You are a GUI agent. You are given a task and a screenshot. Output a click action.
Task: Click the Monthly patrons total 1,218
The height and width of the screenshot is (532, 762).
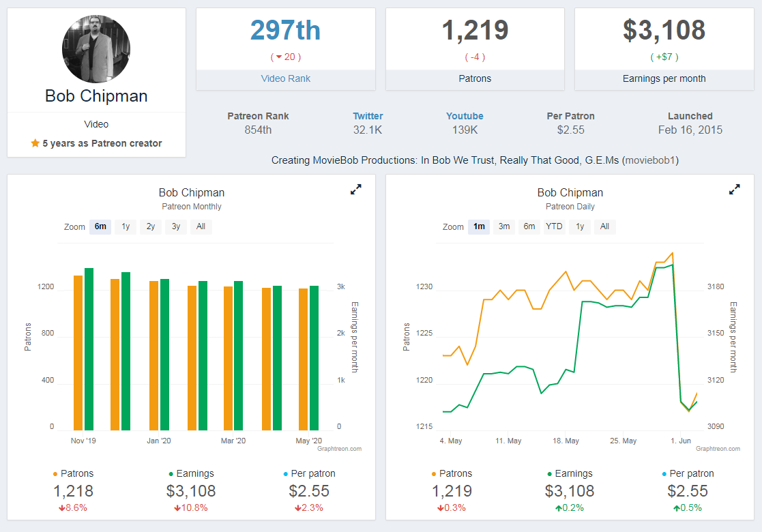[73, 491]
